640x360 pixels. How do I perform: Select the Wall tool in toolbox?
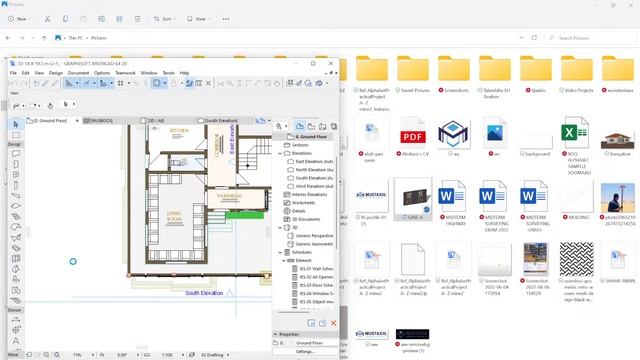16,153
